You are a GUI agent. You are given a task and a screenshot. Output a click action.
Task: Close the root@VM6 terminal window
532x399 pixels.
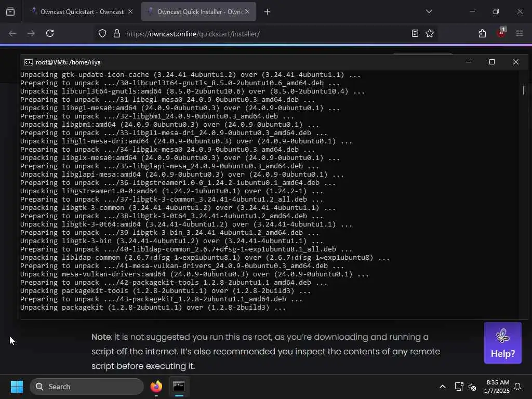pyautogui.click(x=516, y=62)
